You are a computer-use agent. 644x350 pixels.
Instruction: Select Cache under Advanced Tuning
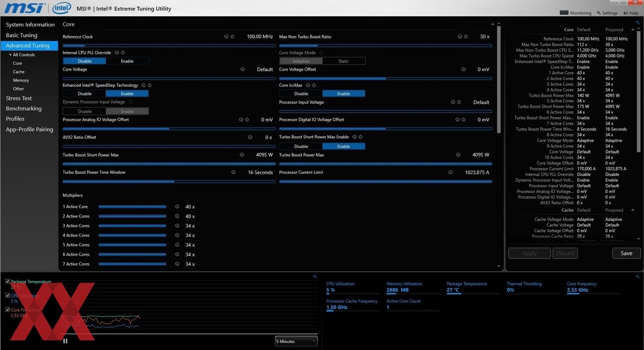click(18, 72)
